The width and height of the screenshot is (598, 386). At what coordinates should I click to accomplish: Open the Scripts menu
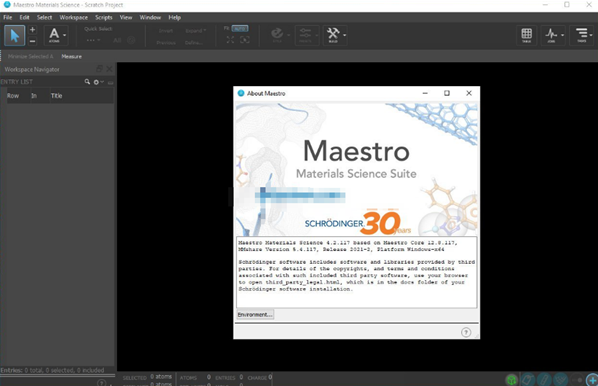[104, 18]
